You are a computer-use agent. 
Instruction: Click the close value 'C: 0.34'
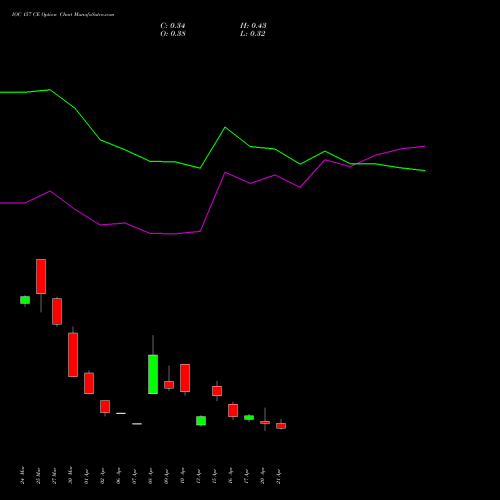(x=173, y=26)
